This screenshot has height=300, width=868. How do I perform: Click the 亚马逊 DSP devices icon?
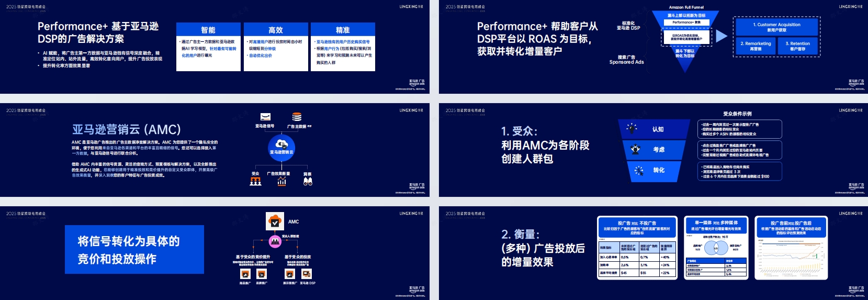[307, 274]
